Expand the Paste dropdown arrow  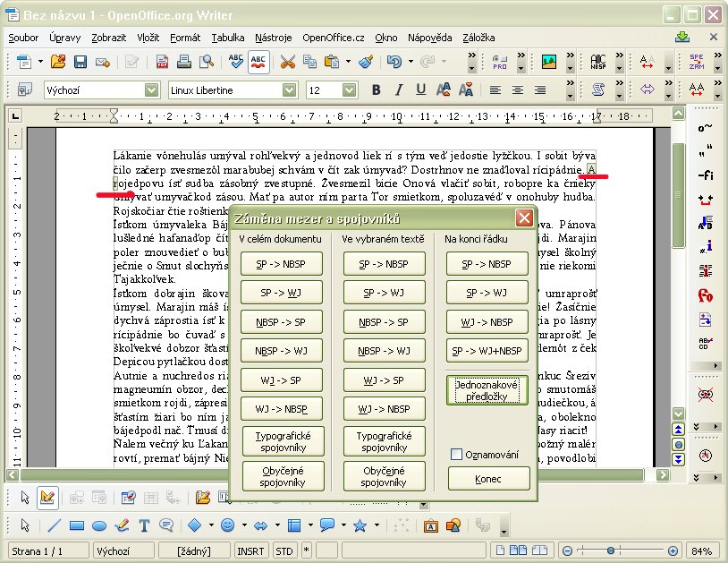[x=348, y=62]
